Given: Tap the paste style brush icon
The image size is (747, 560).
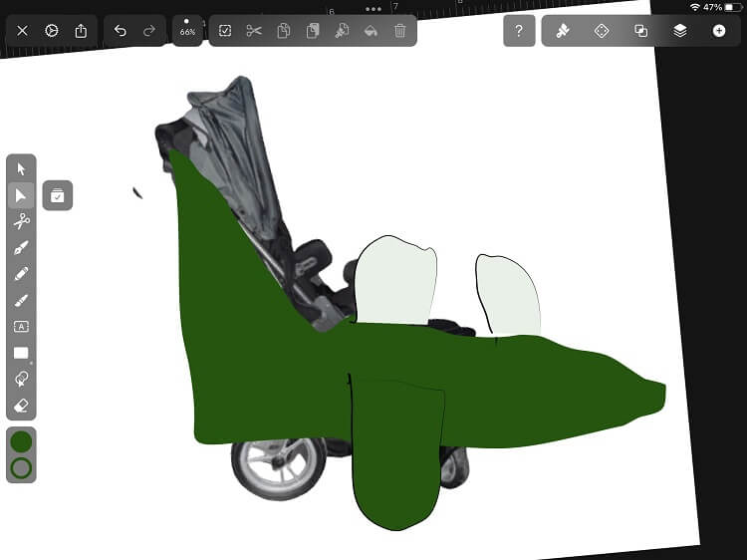Looking at the screenshot, I should coord(342,31).
